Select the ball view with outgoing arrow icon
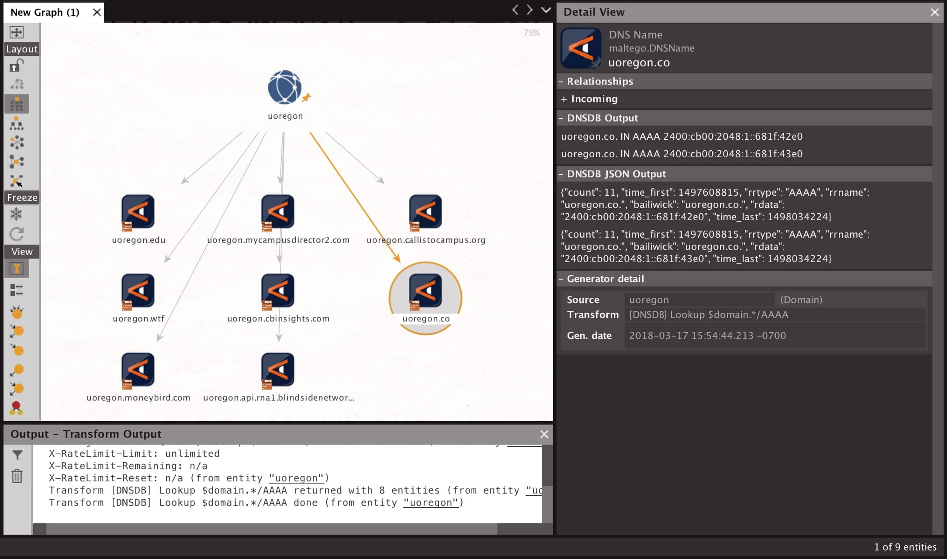 pos(17,370)
